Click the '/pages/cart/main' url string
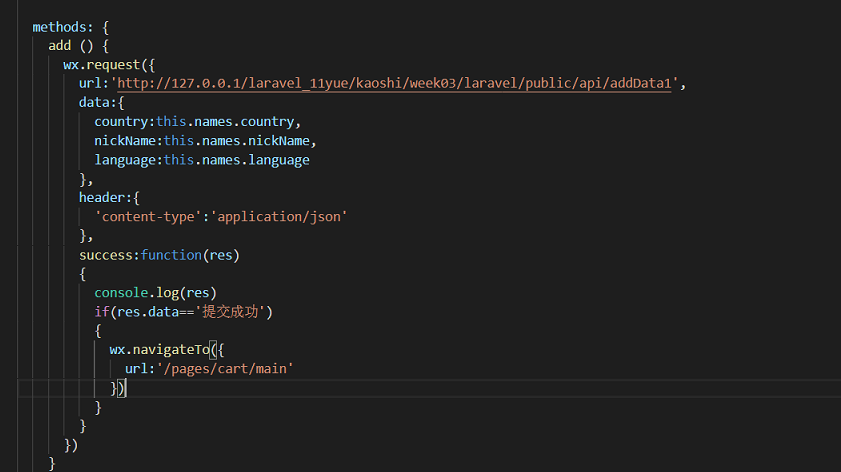This screenshot has height=472, width=841. pos(225,369)
